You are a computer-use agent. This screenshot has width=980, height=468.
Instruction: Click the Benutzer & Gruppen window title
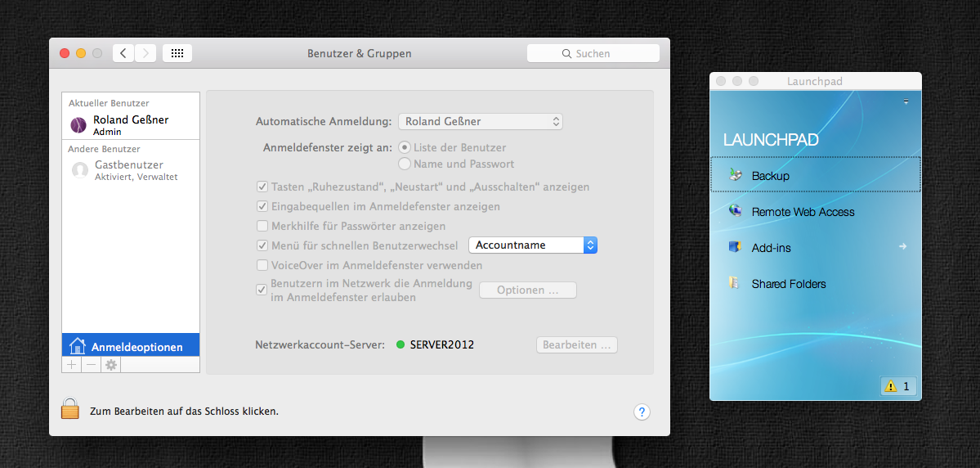(360, 54)
